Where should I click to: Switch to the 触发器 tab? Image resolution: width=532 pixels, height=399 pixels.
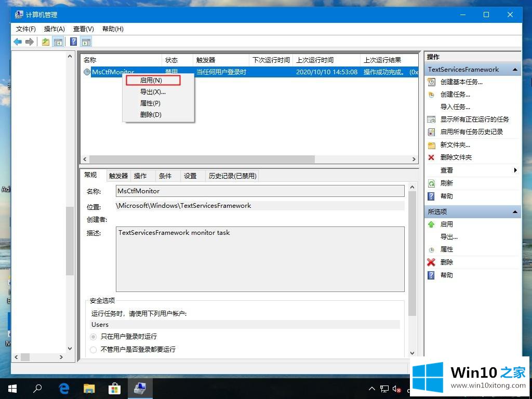coord(118,176)
